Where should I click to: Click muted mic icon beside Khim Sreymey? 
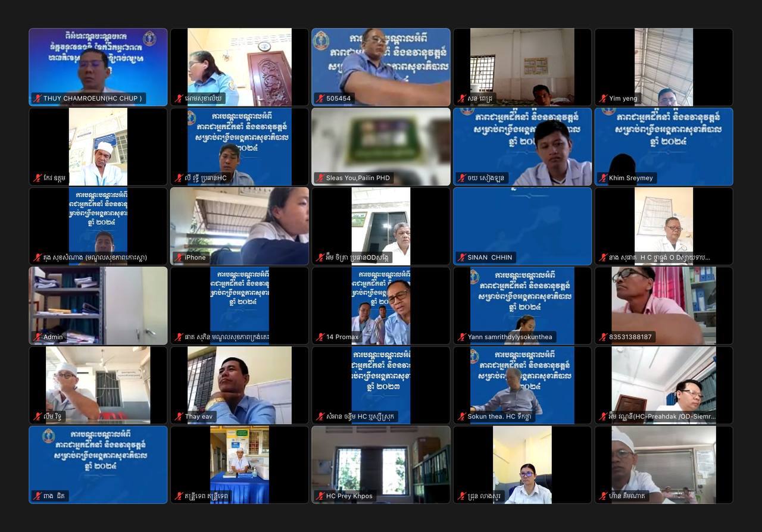(x=603, y=178)
